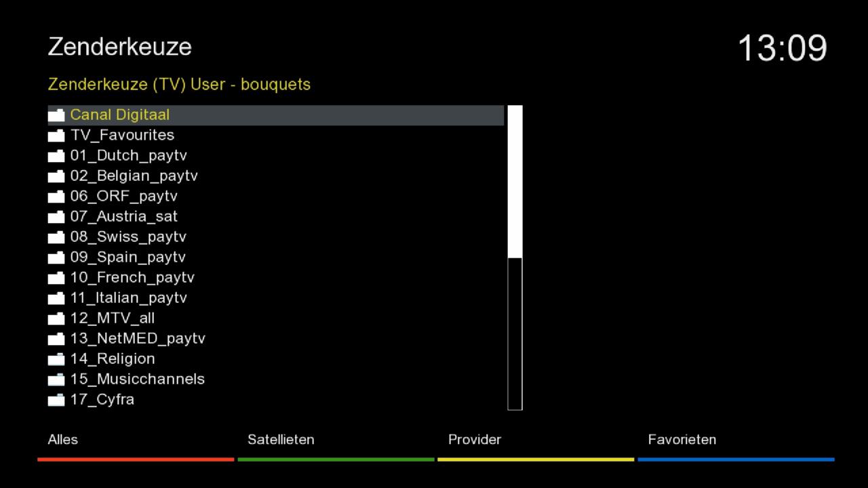Image resolution: width=868 pixels, height=488 pixels.
Task: Click the folder icon next to 06_ORF_paytv
Action: coord(56,197)
